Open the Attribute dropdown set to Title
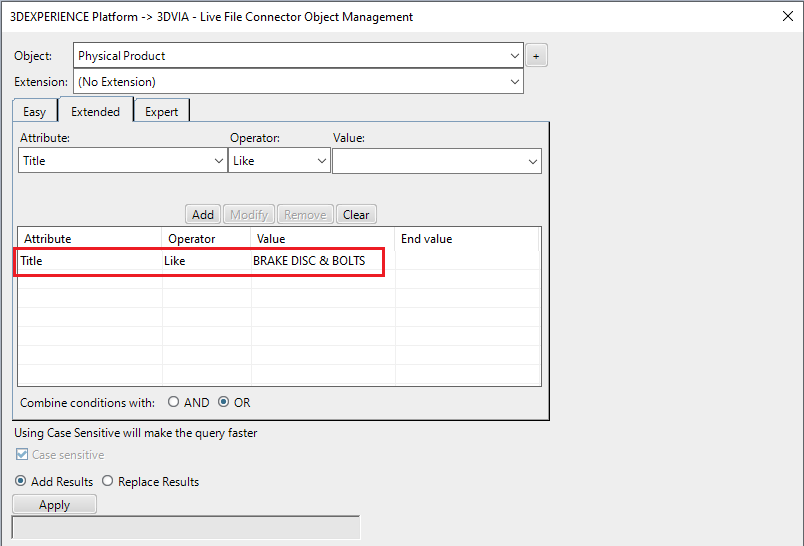This screenshot has height=546, width=804. coord(123,160)
